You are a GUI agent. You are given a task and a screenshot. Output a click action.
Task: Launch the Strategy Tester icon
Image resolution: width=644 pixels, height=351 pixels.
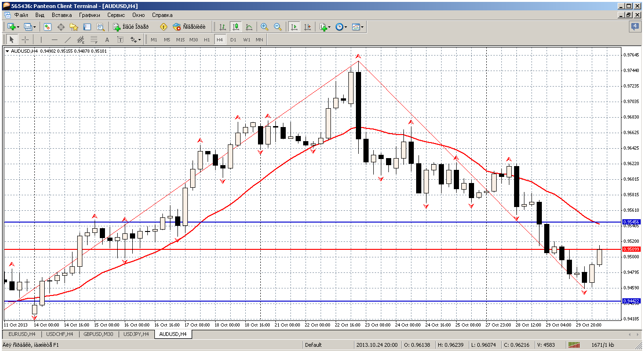pos(100,27)
